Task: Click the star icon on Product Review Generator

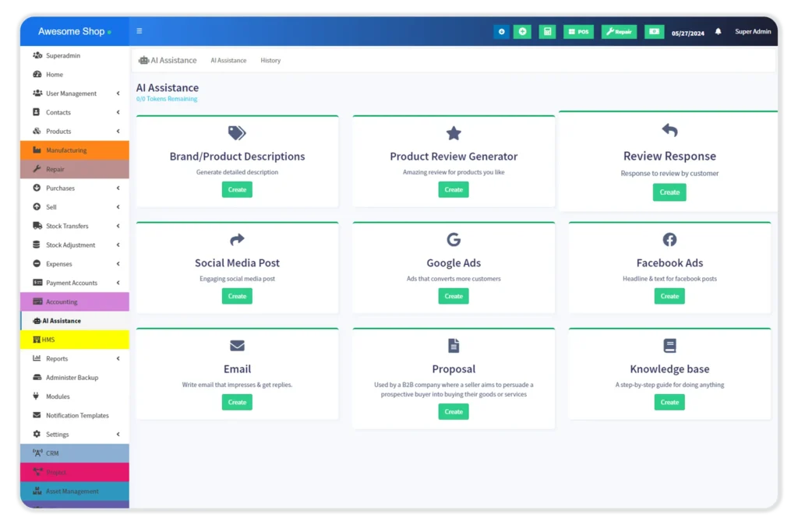Action: [454, 133]
